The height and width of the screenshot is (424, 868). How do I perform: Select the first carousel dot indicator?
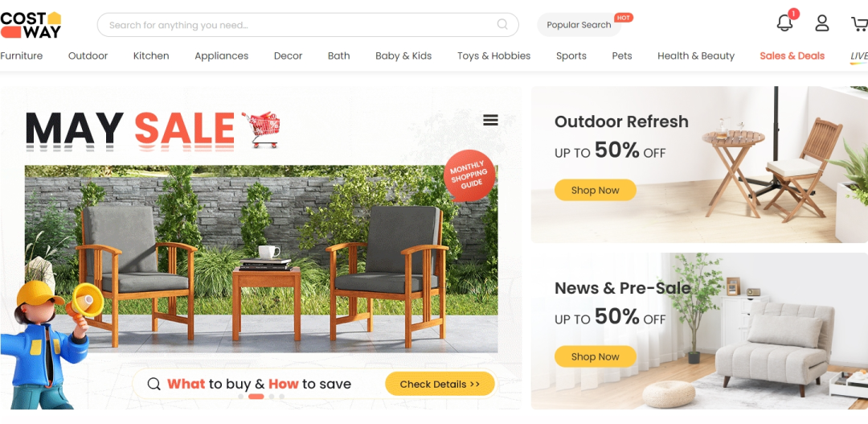tap(241, 397)
